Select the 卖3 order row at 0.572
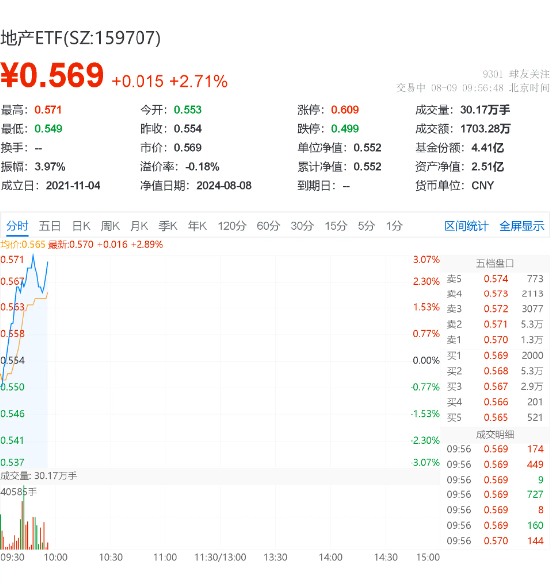This screenshot has height=584, width=550. click(495, 309)
